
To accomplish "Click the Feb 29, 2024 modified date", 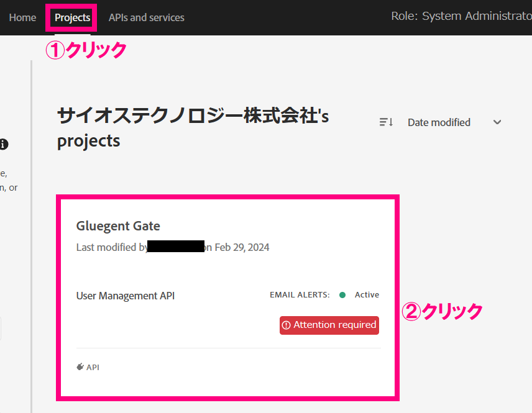I will 242,248.
